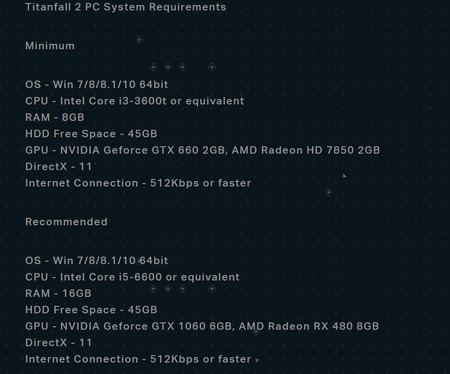Click the OS line under Recommended
This screenshot has height=374, width=450.
tap(97, 260)
